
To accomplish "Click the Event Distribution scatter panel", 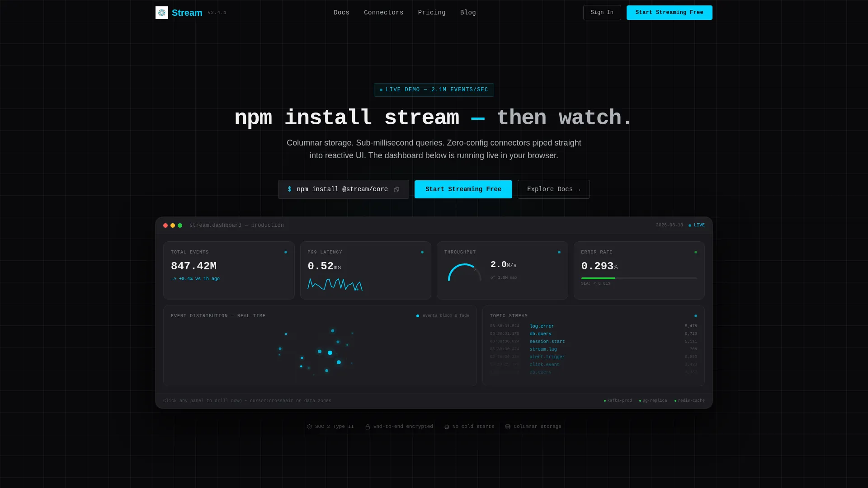I will 320,346.
